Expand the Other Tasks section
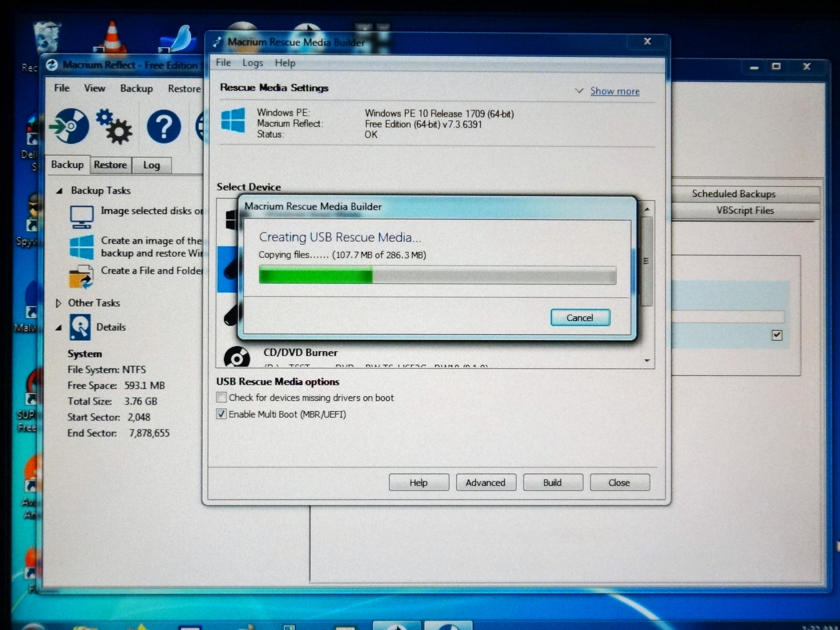This screenshot has height=630, width=840. (58, 303)
